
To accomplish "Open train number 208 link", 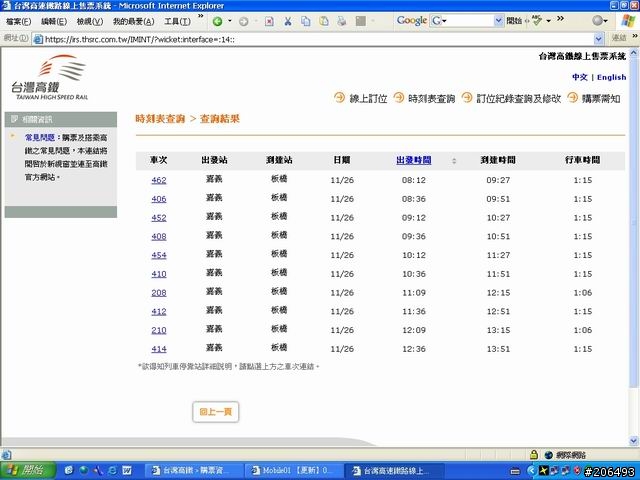I will click(x=159, y=293).
